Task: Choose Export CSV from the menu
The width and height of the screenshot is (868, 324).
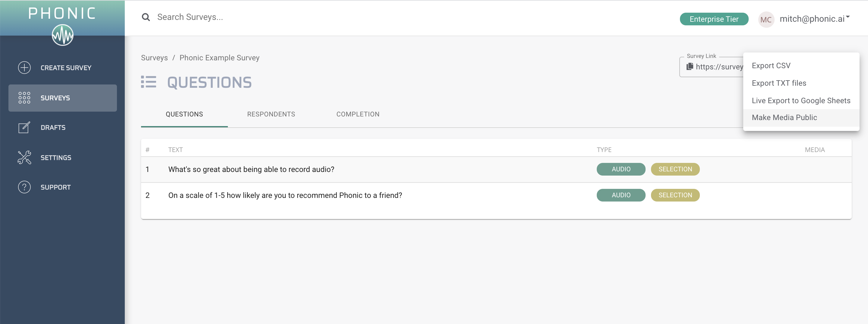Action: pyautogui.click(x=771, y=65)
